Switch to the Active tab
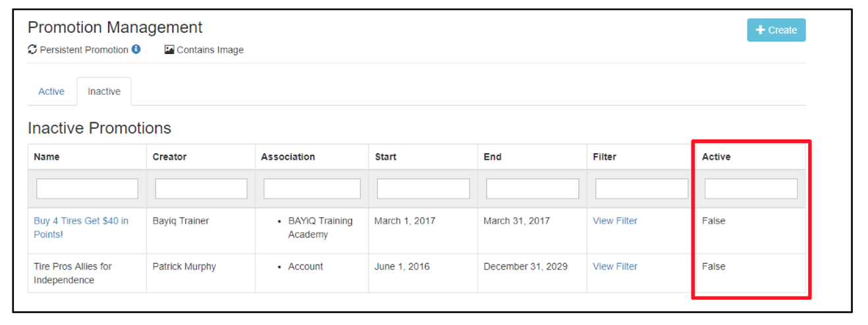This screenshot has width=868, height=325. [x=51, y=91]
